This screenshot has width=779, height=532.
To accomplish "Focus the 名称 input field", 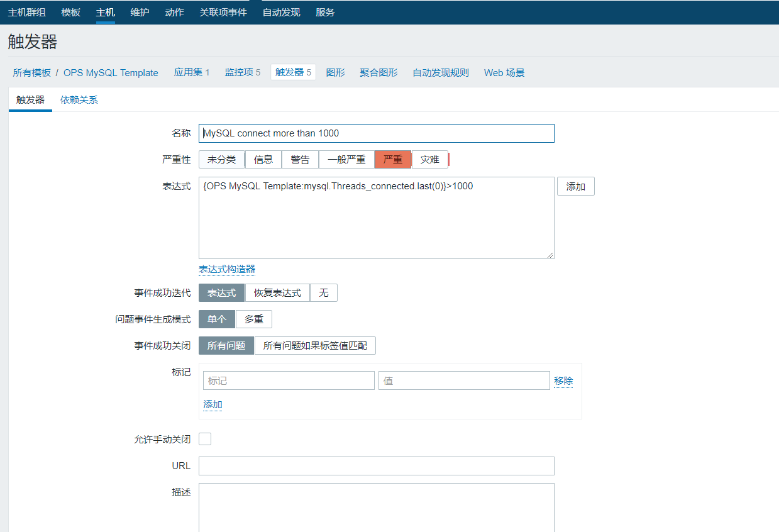I will [x=377, y=133].
